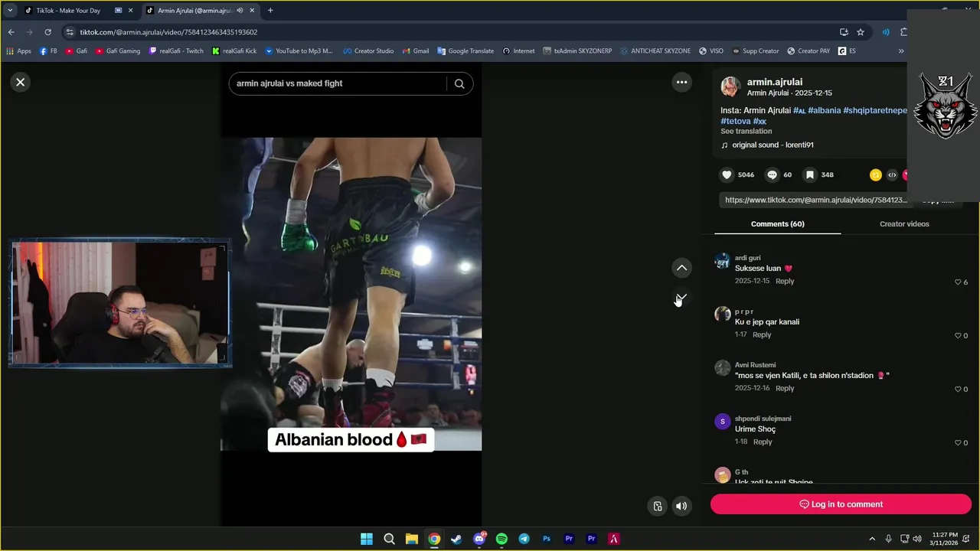Click the #shqiptaretnepe hashtag
This screenshot has width=980, height=551.
[x=874, y=110]
